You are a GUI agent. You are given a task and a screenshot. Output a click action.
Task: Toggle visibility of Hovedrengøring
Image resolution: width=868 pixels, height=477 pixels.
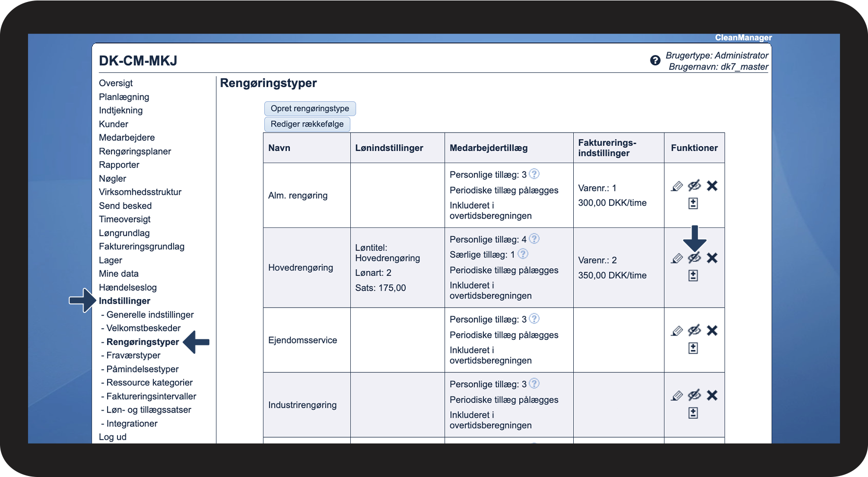pos(694,258)
